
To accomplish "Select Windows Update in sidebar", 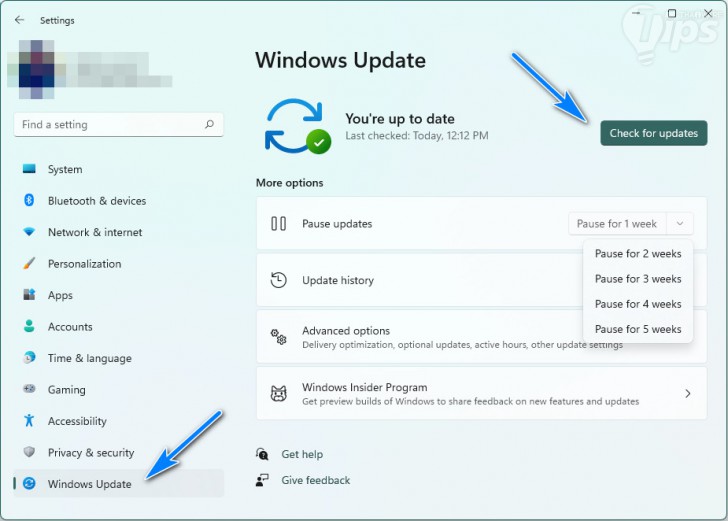I will (118, 483).
